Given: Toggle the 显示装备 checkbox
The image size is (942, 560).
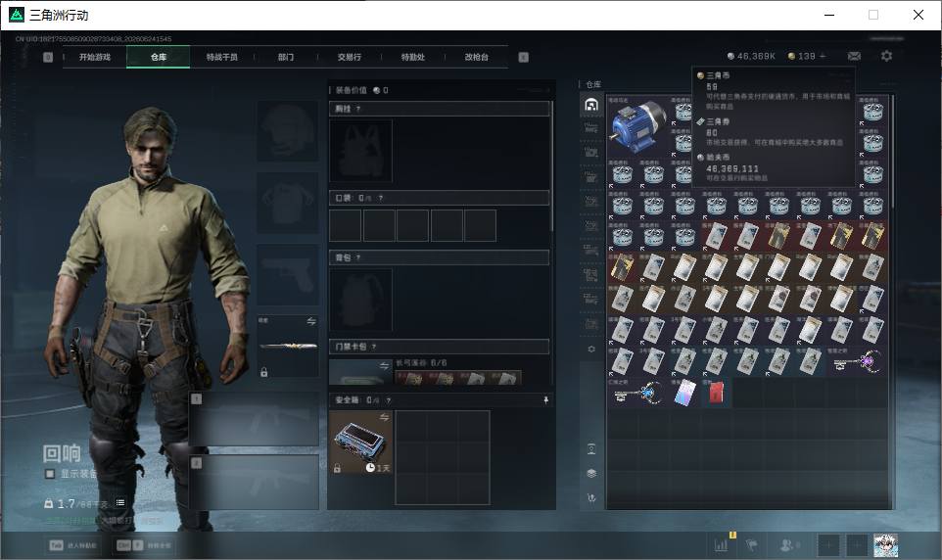Looking at the screenshot, I should pos(50,474).
